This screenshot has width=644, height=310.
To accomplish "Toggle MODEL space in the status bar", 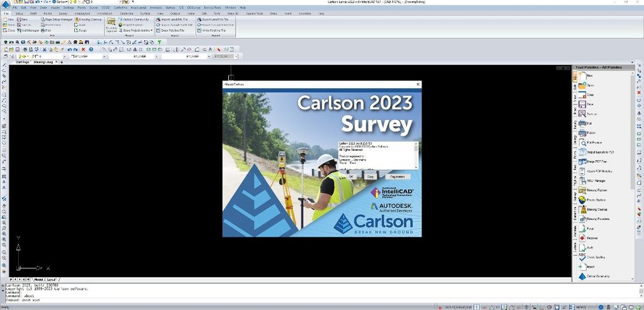I will click(581, 307).
